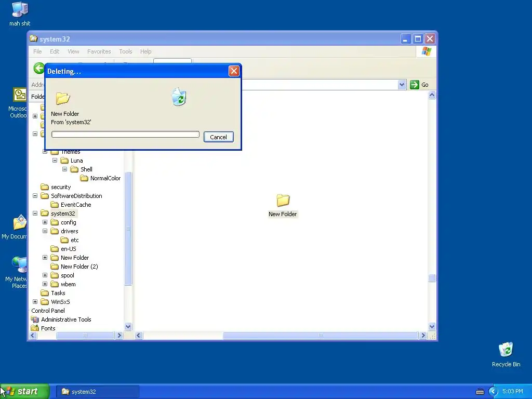The height and width of the screenshot is (399, 532).
Task: Expand the spool folder node
Action: [45, 275]
